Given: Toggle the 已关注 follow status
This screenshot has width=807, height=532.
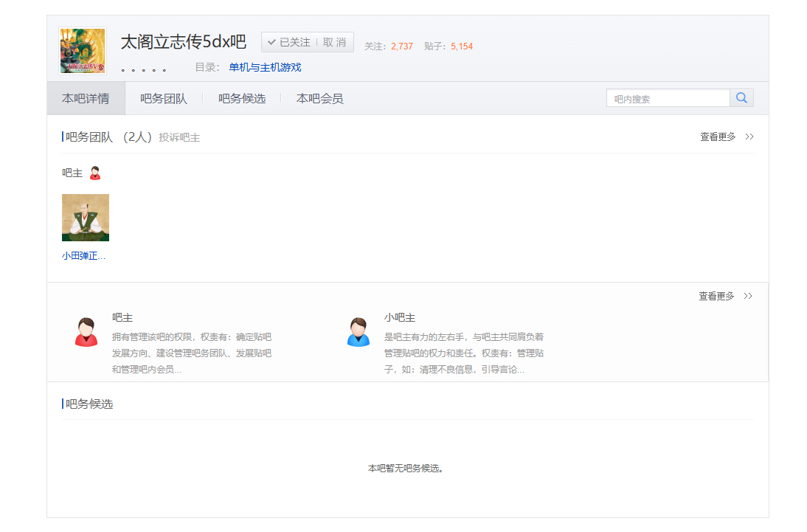Looking at the screenshot, I should pos(289,42).
